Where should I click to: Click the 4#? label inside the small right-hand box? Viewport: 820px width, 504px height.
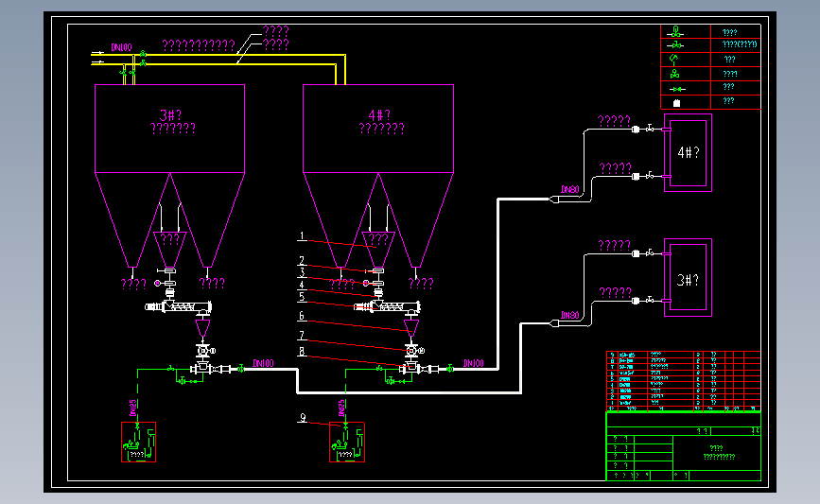689,152
